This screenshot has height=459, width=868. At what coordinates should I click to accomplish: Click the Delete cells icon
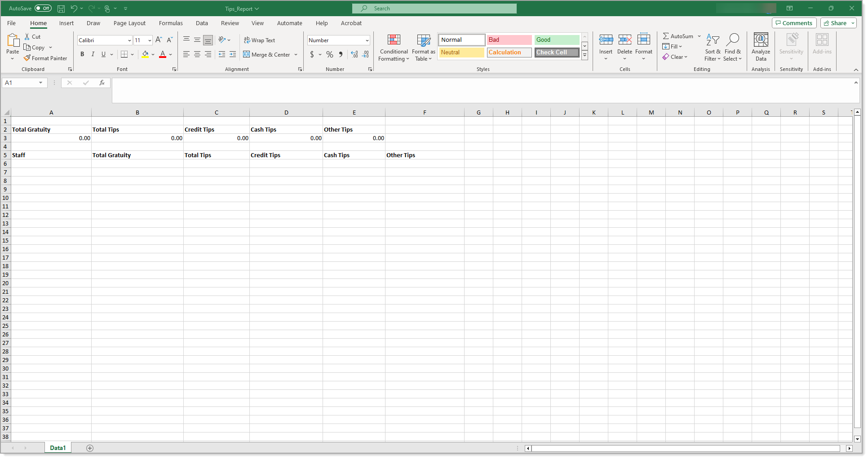625,40
